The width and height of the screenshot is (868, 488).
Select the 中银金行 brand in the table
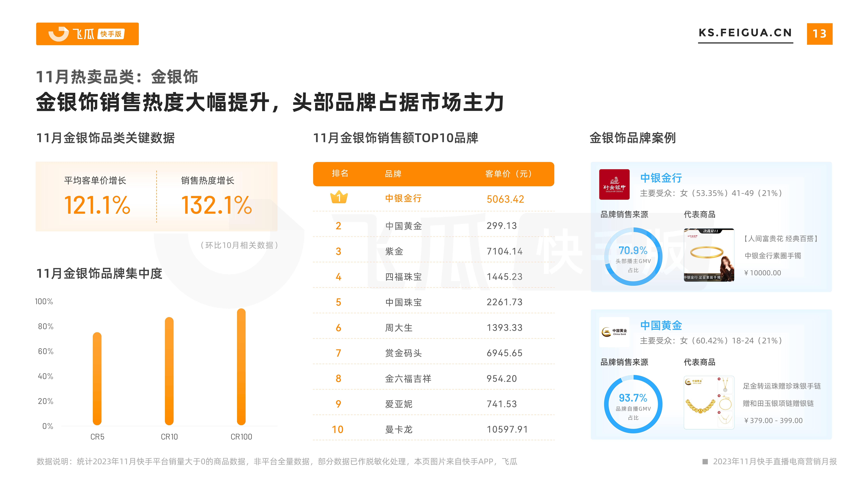tap(403, 198)
